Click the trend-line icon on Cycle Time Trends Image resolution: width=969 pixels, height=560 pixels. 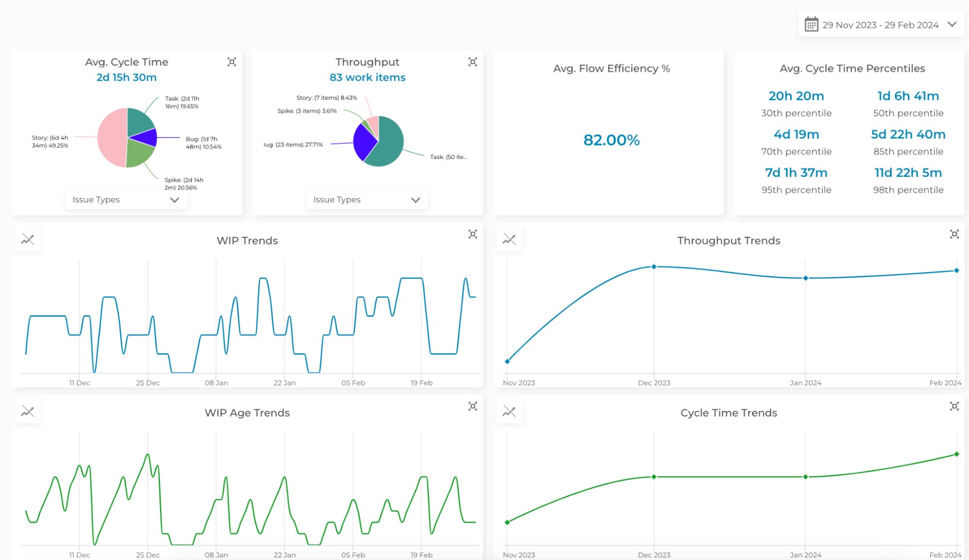(509, 411)
